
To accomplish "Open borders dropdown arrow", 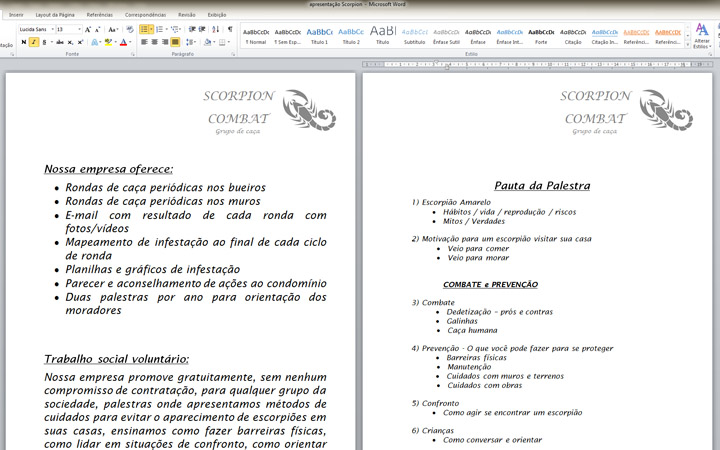I will 229,42.
